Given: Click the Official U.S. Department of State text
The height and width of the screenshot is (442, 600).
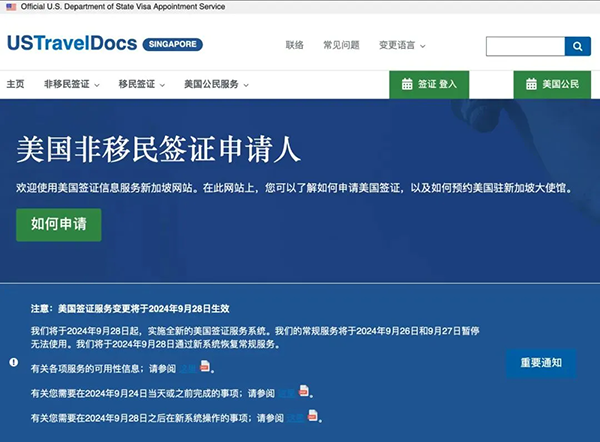Looking at the screenshot, I should (x=123, y=7).
